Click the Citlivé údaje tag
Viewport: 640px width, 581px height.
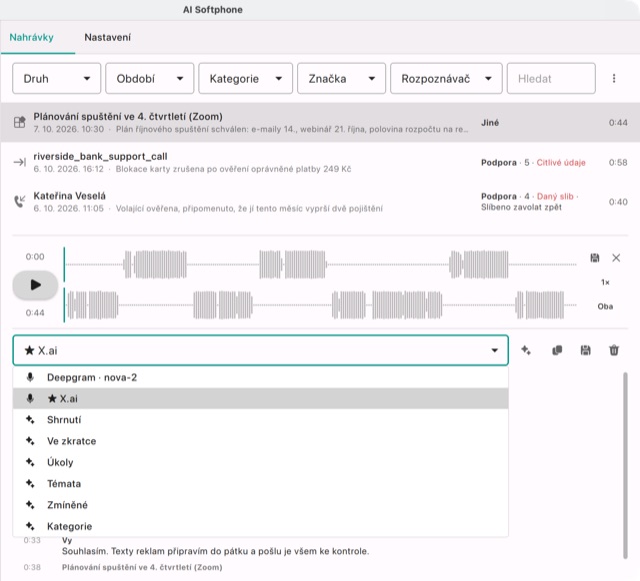coord(561,163)
